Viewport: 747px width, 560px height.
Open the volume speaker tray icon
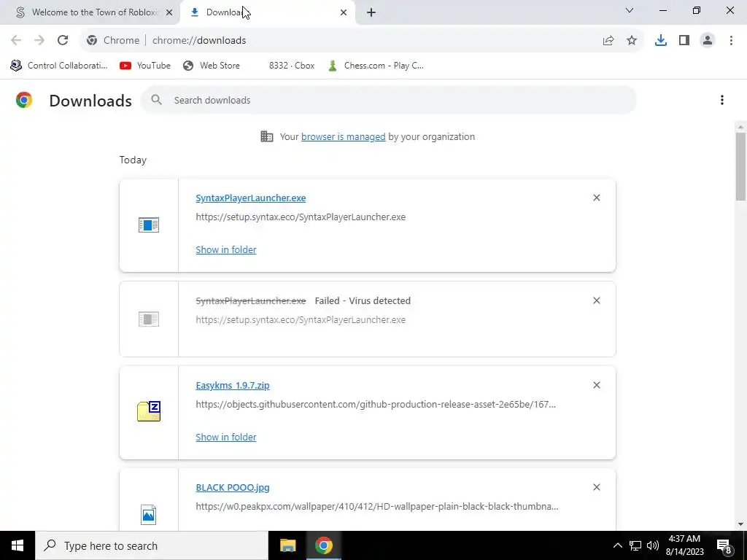[653, 545]
